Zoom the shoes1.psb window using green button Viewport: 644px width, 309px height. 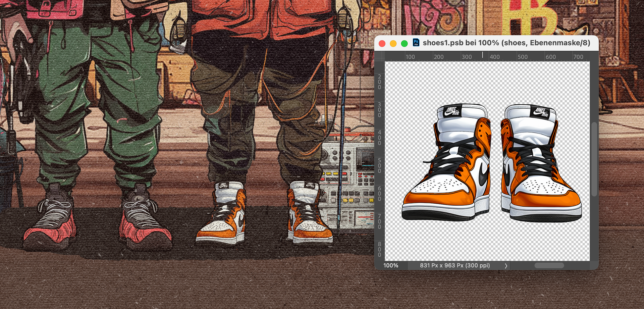(404, 43)
